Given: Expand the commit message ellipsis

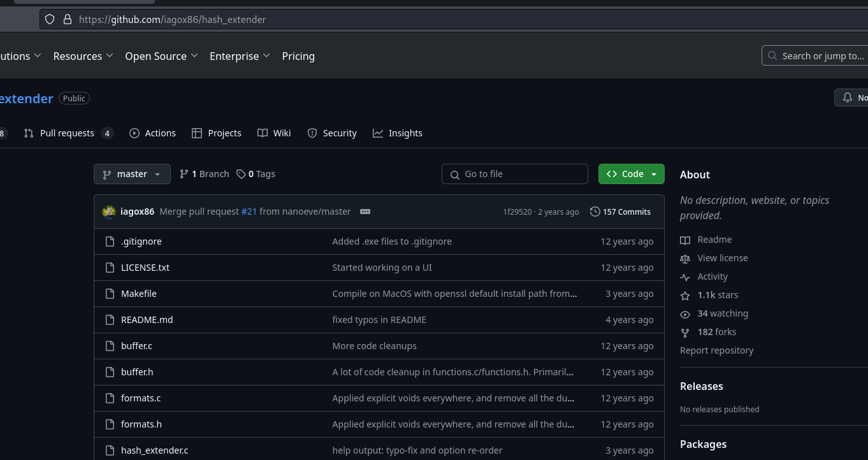Looking at the screenshot, I should 365,212.
